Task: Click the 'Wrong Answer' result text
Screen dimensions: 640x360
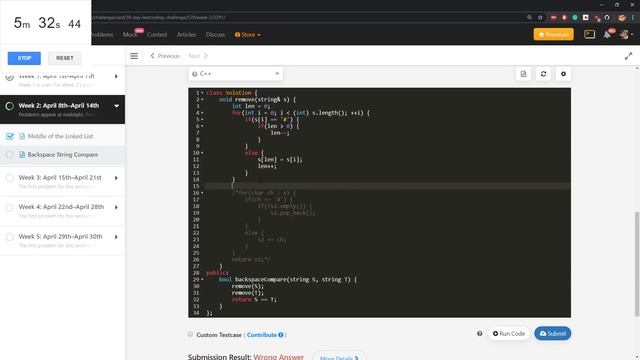Action: [278, 357]
